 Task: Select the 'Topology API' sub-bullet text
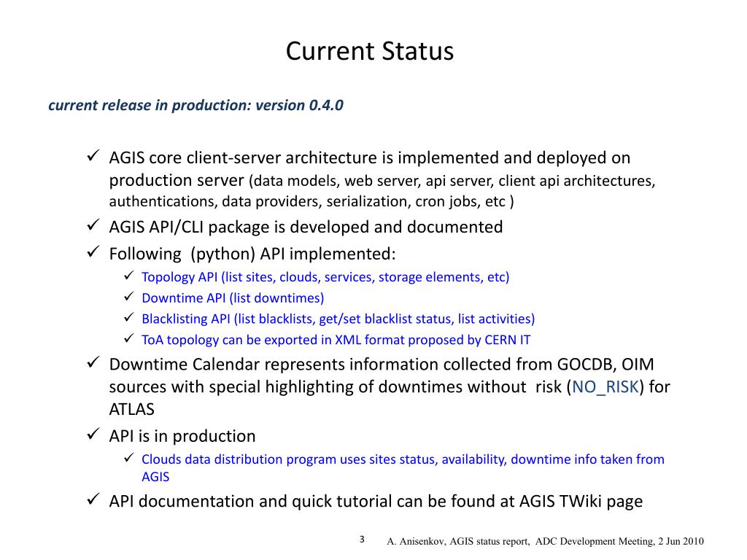(325, 277)
